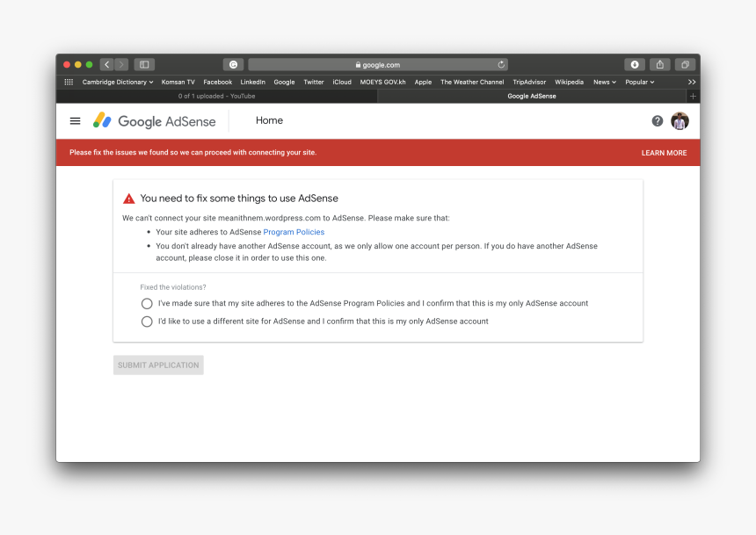Expand the News bookmarks folder
Screen dimensions: 756x535
click(605, 82)
